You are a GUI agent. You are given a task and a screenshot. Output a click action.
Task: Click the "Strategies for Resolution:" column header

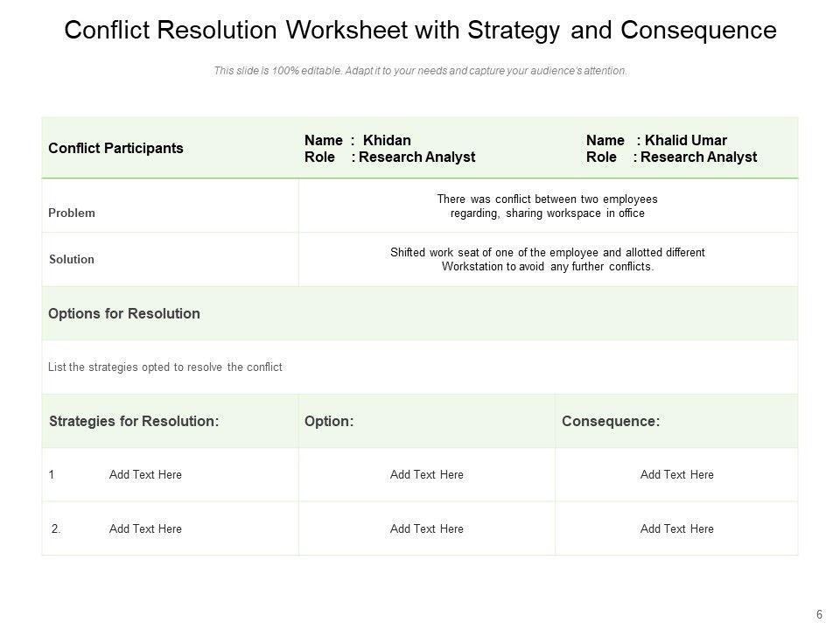pos(134,421)
